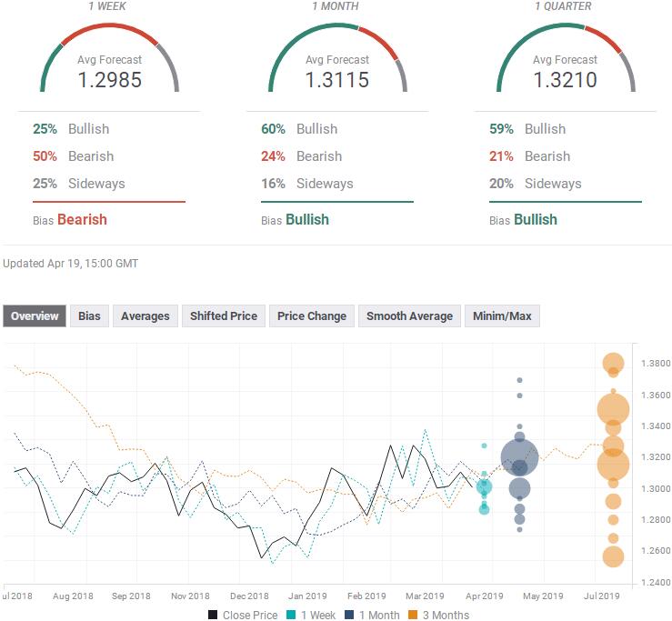
Task: Click the largest dark blue 1 Month bubble
Action: click(x=519, y=456)
